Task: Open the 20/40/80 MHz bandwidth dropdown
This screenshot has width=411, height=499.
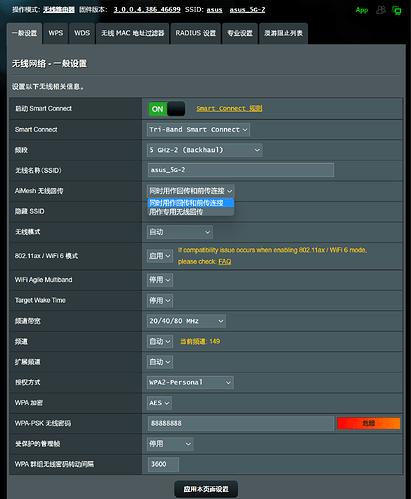Action: click(186, 321)
